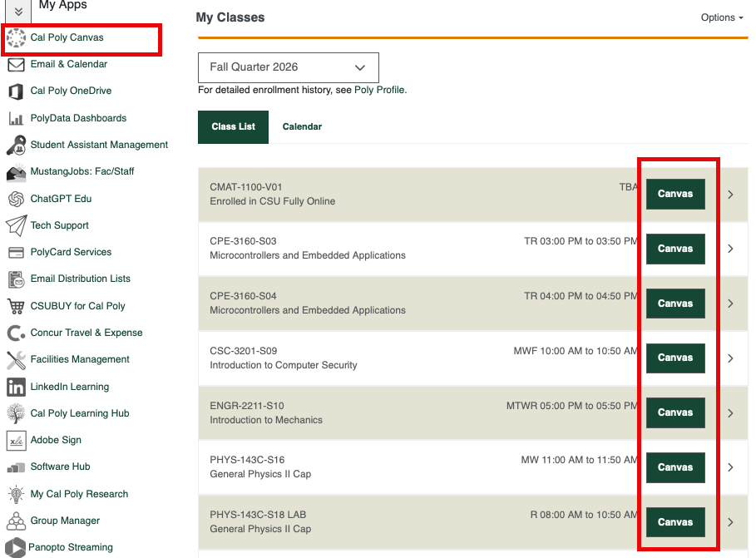Open the Email Distribution Lists link
This screenshot has height=558, width=756.
pyautogui.click(x=81, y=279)
